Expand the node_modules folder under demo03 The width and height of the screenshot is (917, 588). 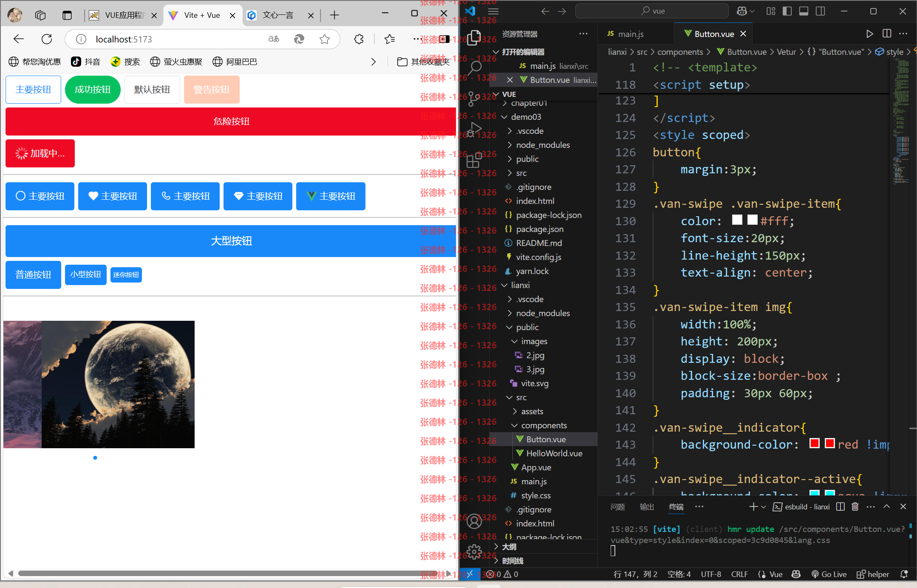[x=543, y=145]
